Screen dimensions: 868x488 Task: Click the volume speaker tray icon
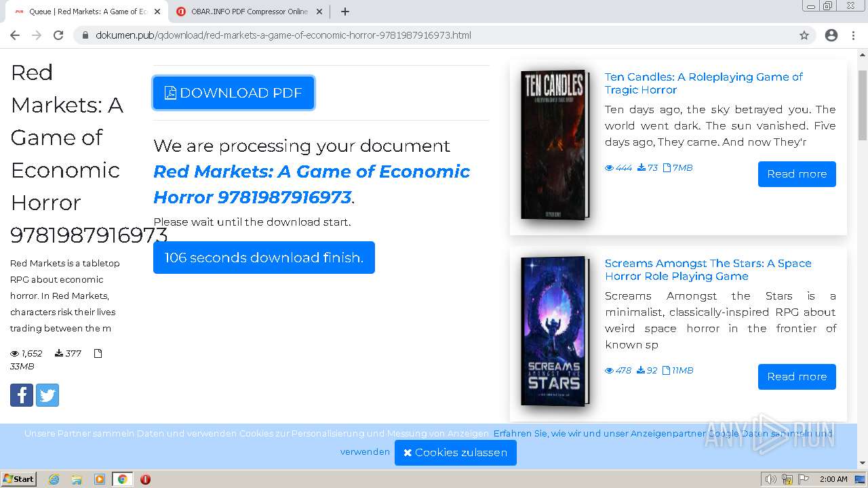point(771,479)
